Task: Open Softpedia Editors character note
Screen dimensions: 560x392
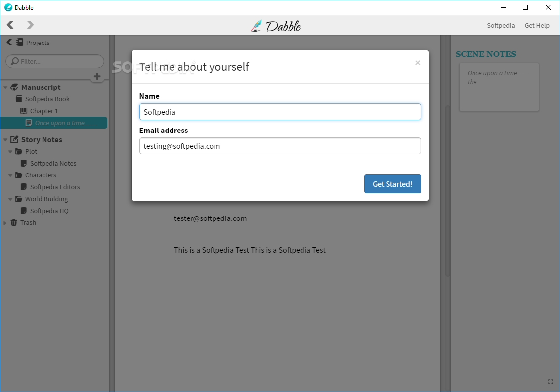Action: (55, 187)
